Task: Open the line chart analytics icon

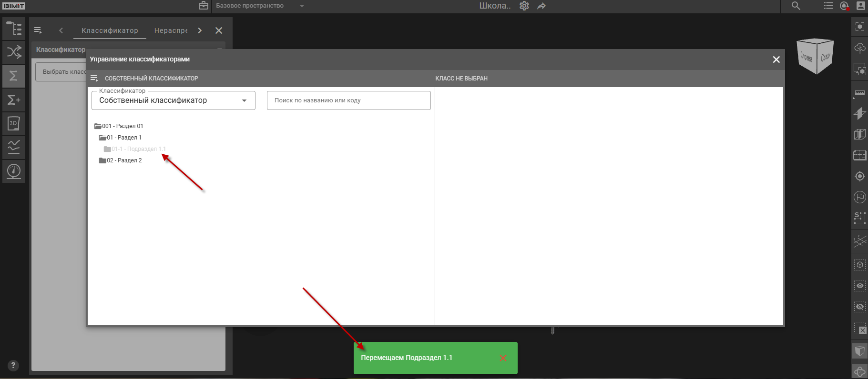Action: [14, 147]
